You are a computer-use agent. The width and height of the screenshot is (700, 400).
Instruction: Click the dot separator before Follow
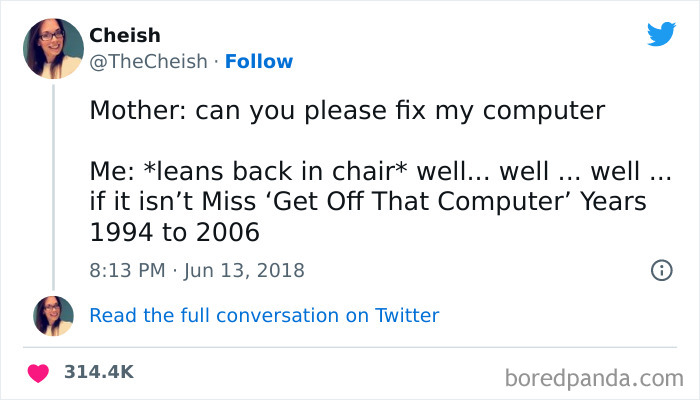(216, 62)
